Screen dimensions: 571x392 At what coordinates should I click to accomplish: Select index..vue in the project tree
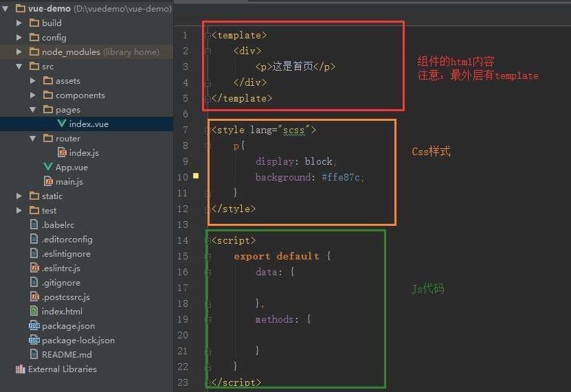pyautogui.click(x=87, y=124)
